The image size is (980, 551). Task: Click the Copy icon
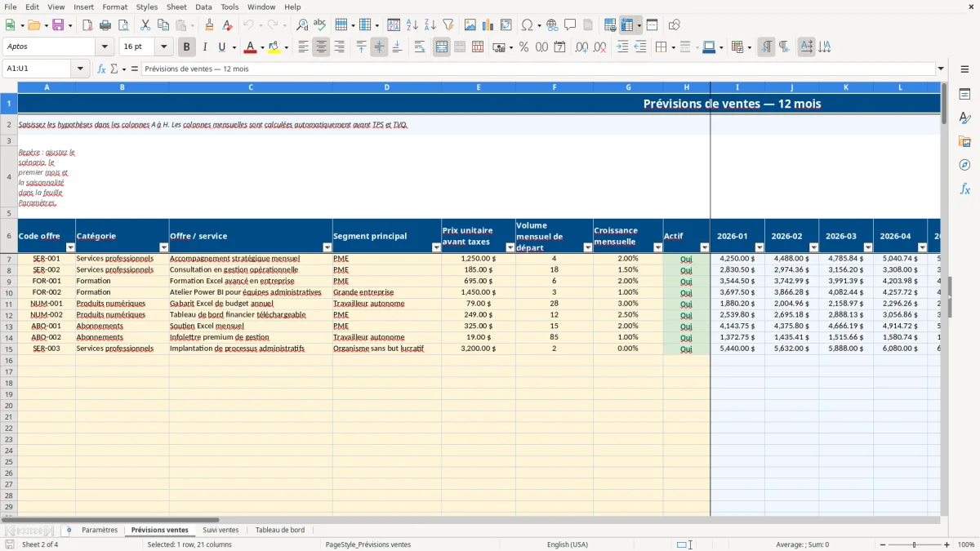163,25
